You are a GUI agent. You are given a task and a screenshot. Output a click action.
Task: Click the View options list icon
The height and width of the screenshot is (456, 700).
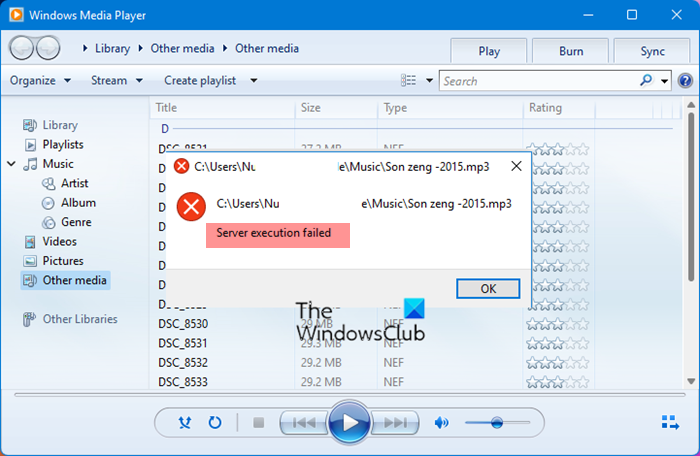point(408,80)
